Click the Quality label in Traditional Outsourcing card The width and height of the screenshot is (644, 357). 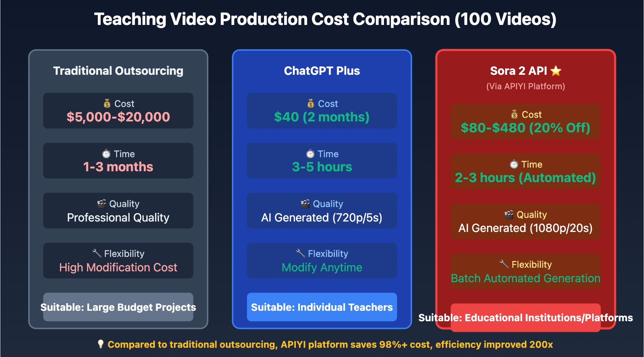click(124, 204)
